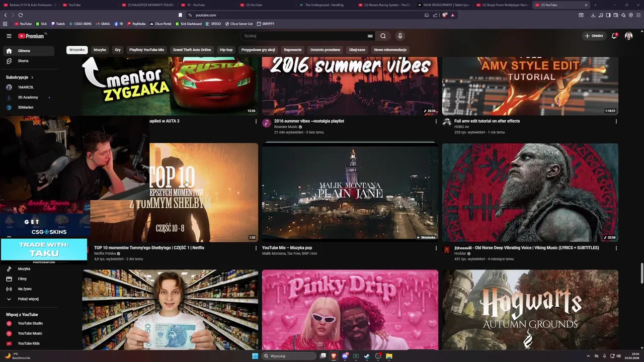
Task: Play the Malik Montana Plain Jane thumbnail
Action: click(350, 192)
